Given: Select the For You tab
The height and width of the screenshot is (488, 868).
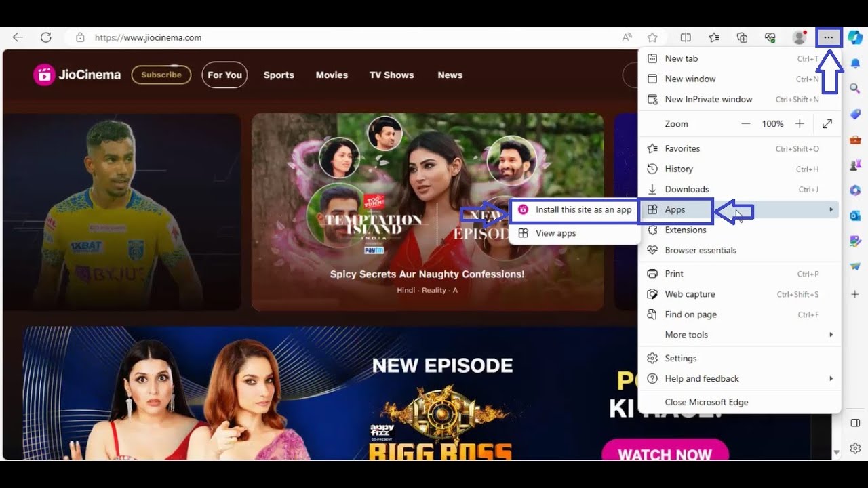Looking at the screenshot, I should (224, 75).
